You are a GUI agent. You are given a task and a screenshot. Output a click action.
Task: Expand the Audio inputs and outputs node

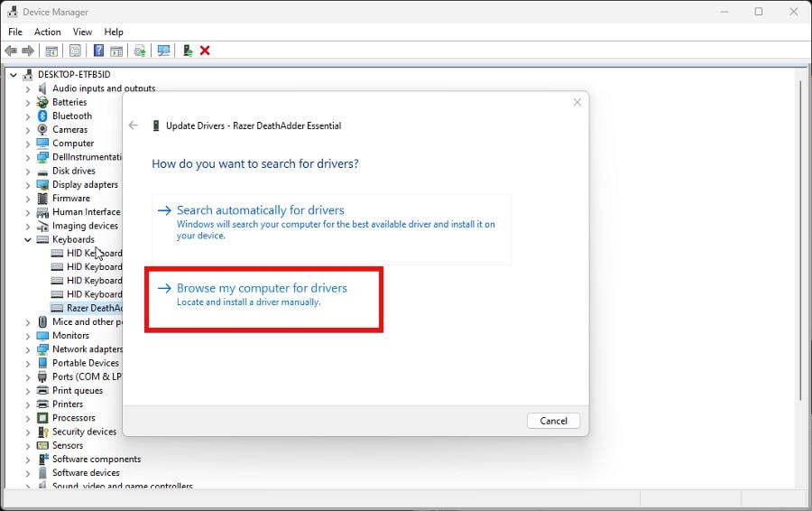[x=28, y=88]
